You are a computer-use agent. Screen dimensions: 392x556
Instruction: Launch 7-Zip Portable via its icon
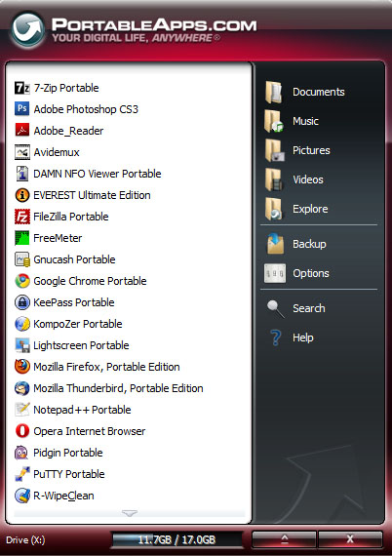click(22, 88)
